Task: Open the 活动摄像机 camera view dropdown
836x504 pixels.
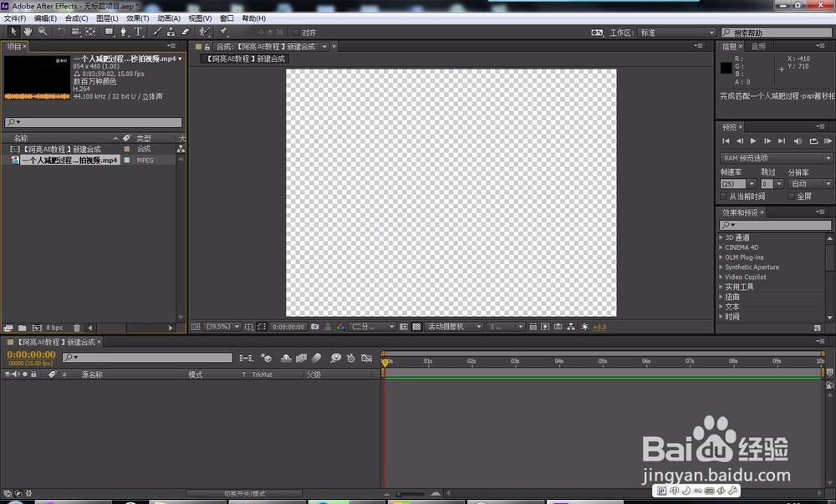Action: pyautogui.click(x=454, y=327)
